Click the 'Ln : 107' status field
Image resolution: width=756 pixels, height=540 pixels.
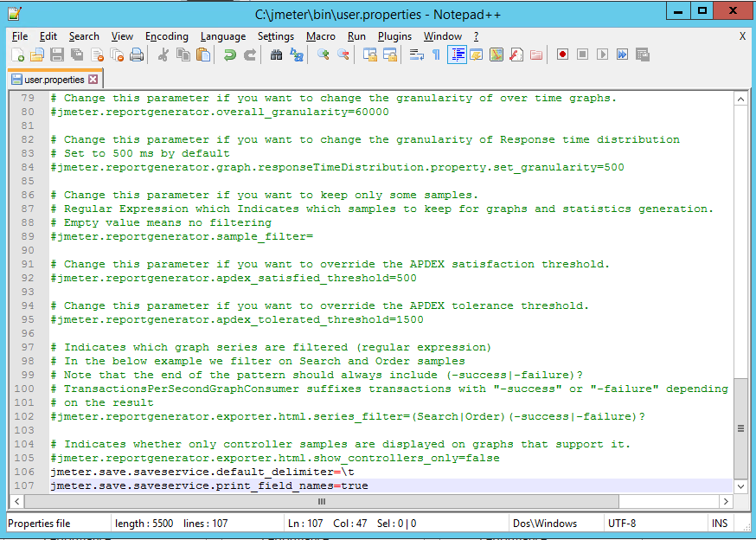(305, 524)
